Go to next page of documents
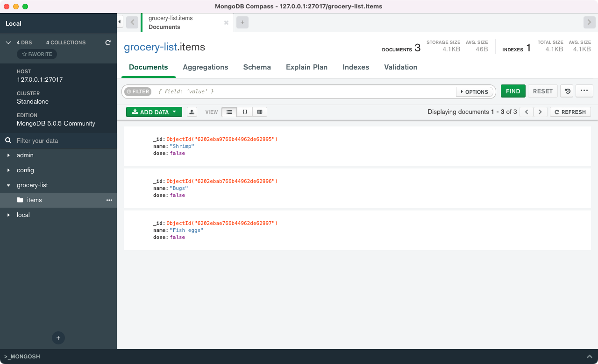 point(541,112)
